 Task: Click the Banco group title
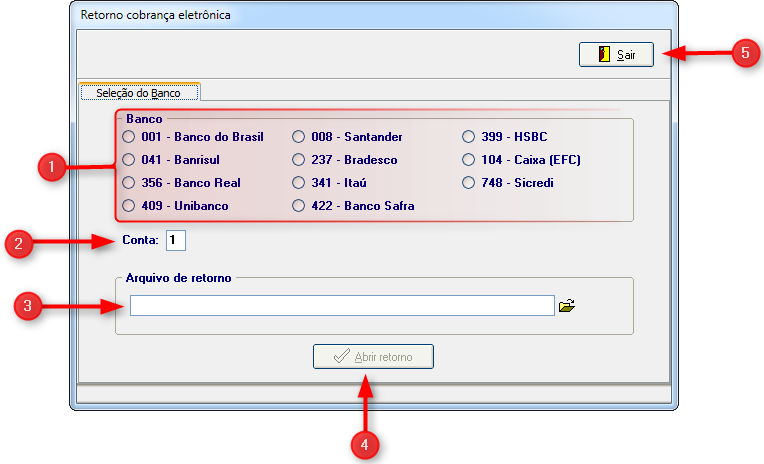[x=144, y=118]
